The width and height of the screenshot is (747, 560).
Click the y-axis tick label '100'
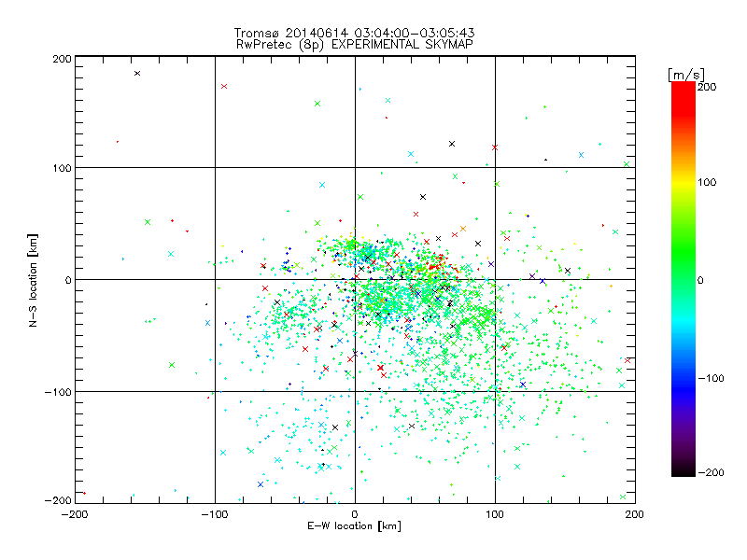62,168
